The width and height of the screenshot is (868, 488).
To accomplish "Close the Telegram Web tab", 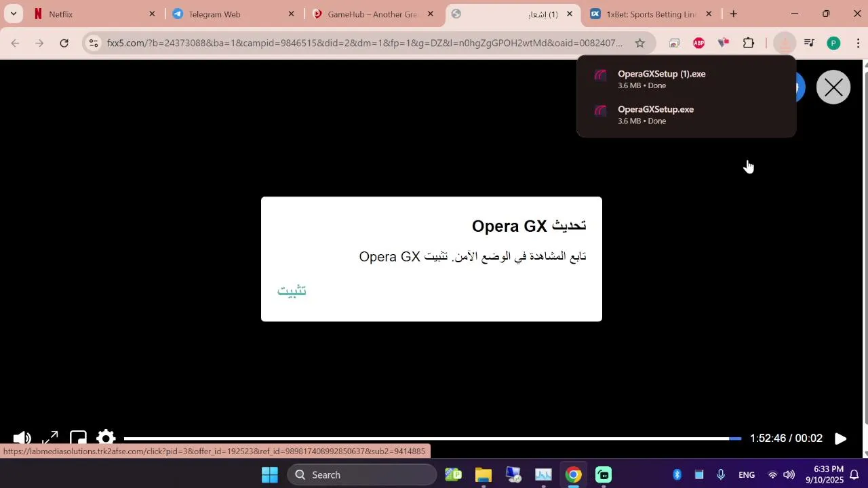I will coord(292,14).
